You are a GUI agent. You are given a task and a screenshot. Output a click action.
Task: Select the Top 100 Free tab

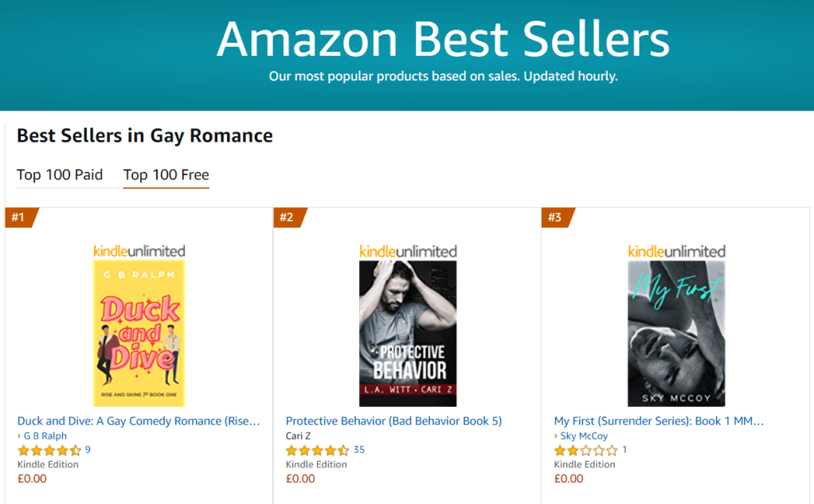coord(166,174)
